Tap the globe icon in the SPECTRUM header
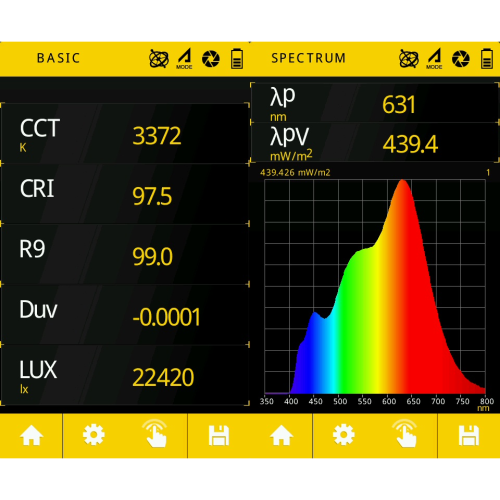 [409, 59]
